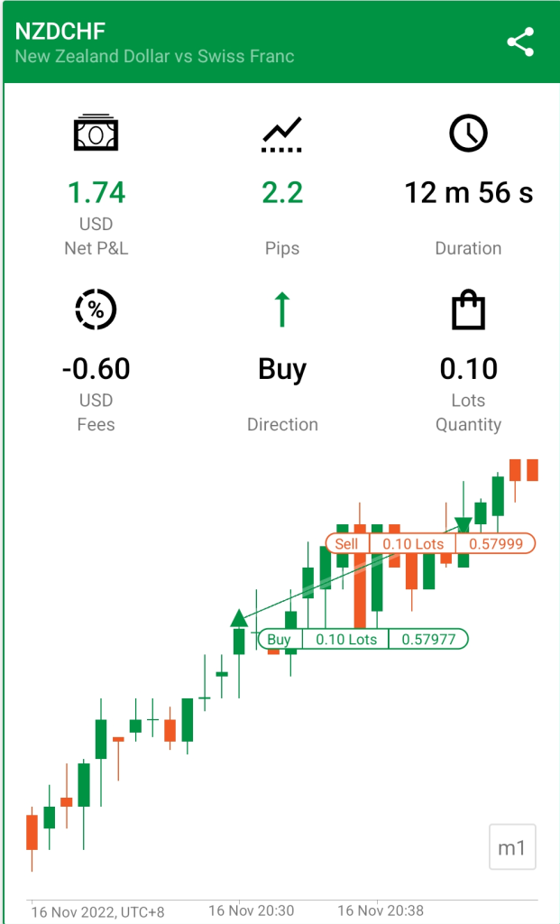
Task: Click the 0.57977 buy price tag
Action: pos(428,639)
